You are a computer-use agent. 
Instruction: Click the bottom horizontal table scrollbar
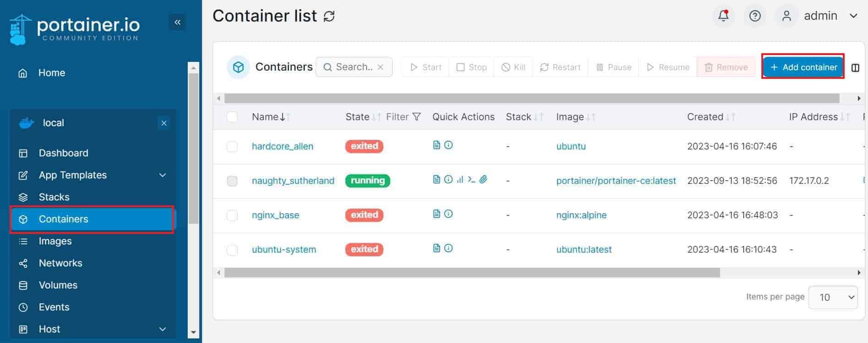(472, 273)
